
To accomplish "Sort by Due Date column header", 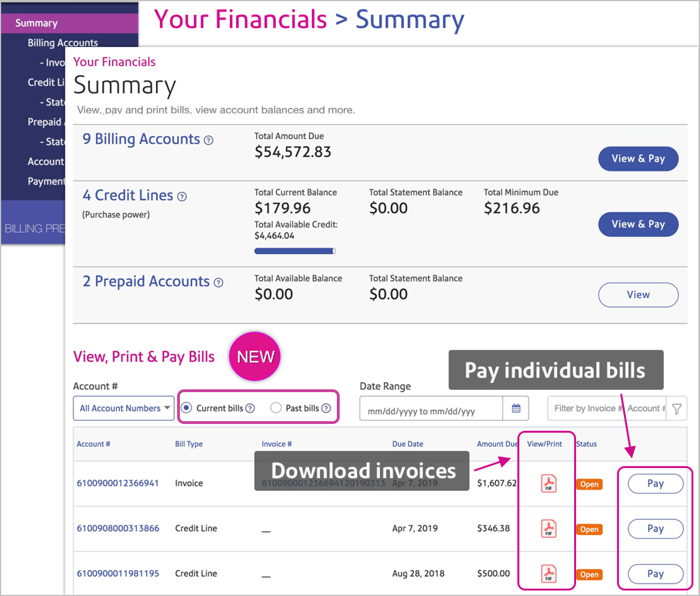I will pyautogui.click(x=408, y=444).
